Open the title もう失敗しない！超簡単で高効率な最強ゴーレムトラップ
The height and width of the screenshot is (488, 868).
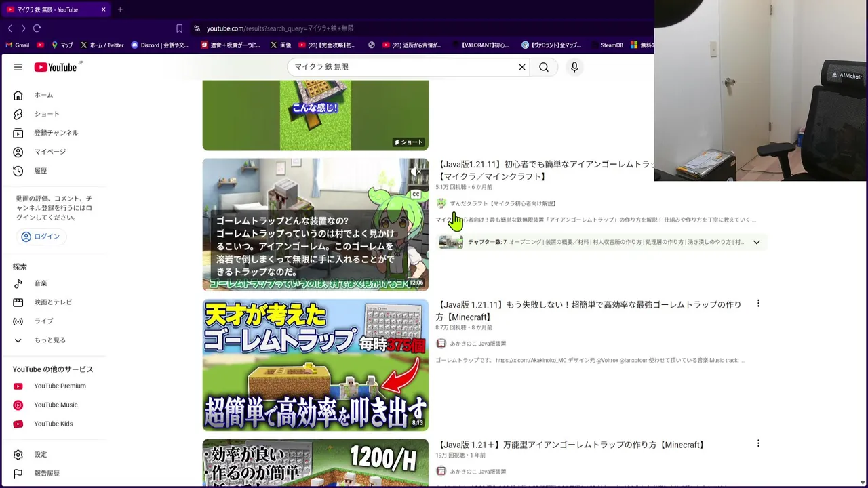pos(589,311)
